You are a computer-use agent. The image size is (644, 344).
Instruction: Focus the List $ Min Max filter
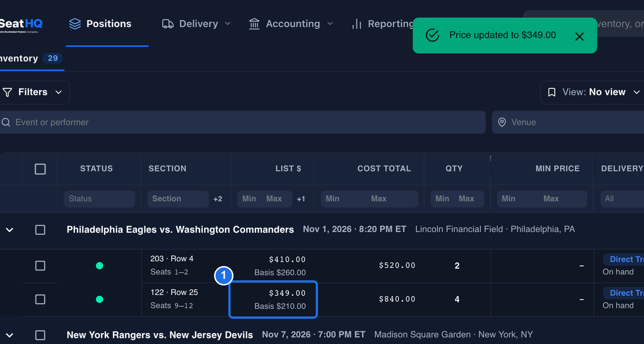pyautogui.click(x=265, y=199)
